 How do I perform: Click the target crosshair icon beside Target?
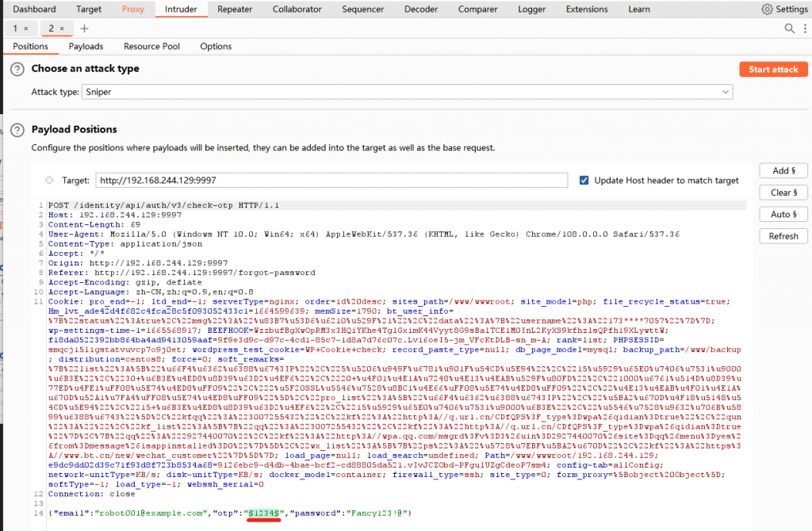pyautogui.click(x=49, y=180)
